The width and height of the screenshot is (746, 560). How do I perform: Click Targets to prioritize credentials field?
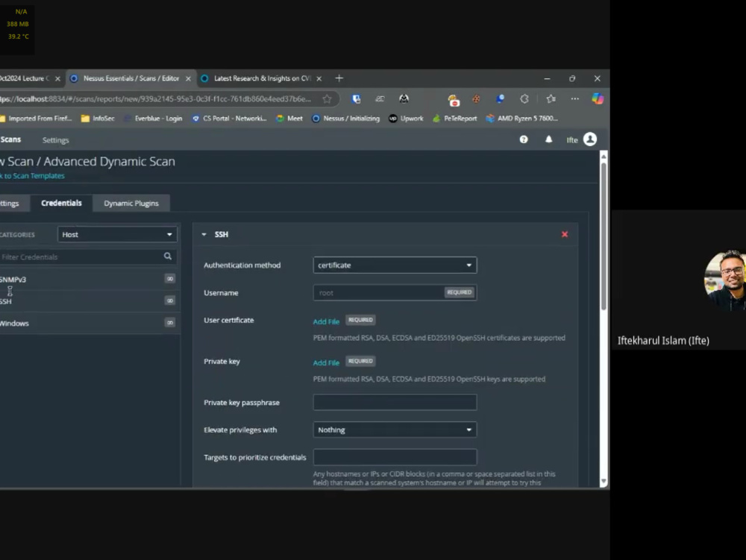tap(395, 457)
